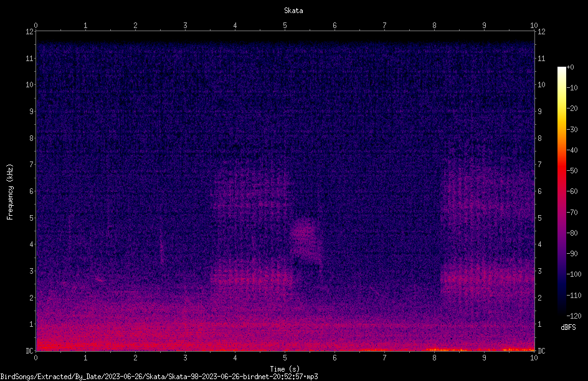Click the "-100" color scale label
Screen dimensions: 588x381
point(574,274)
